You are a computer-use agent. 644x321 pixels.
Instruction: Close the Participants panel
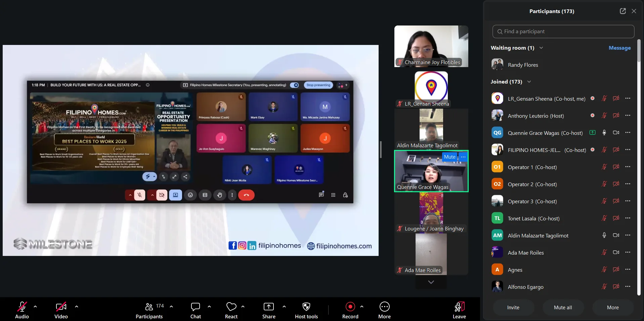634,11
